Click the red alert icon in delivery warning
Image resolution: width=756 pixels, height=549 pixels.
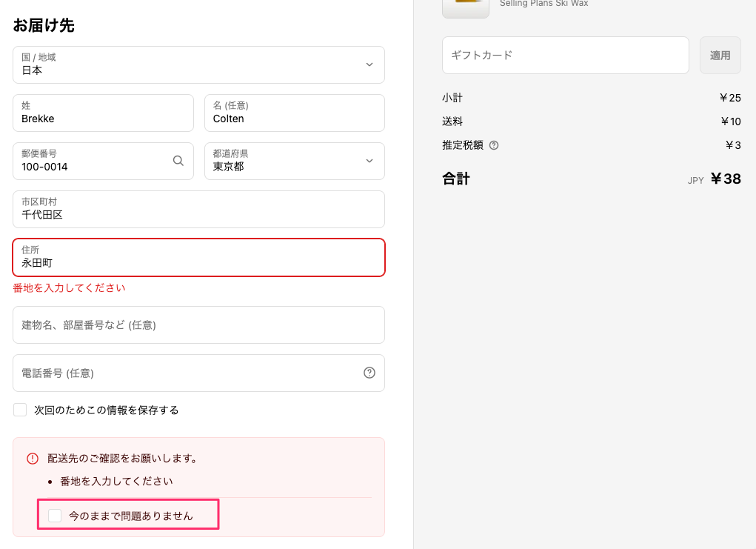(x=32, y=459)
